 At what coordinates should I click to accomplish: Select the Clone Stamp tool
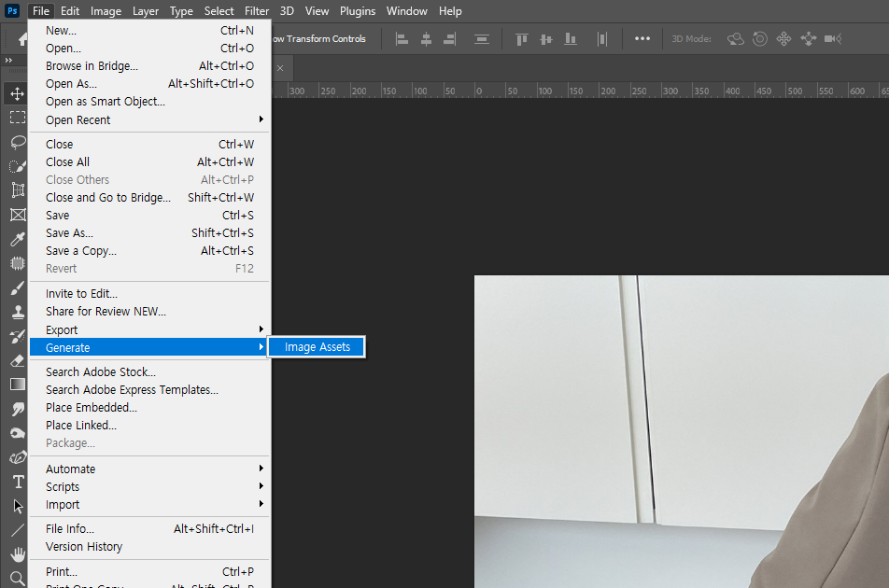[x=17, y=312]
